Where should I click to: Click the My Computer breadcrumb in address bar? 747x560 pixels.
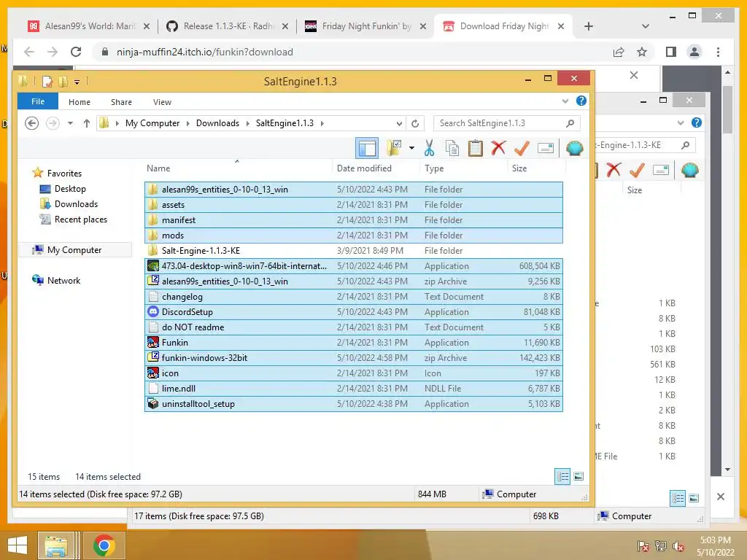pyautogui.click(x=152, y=123)
